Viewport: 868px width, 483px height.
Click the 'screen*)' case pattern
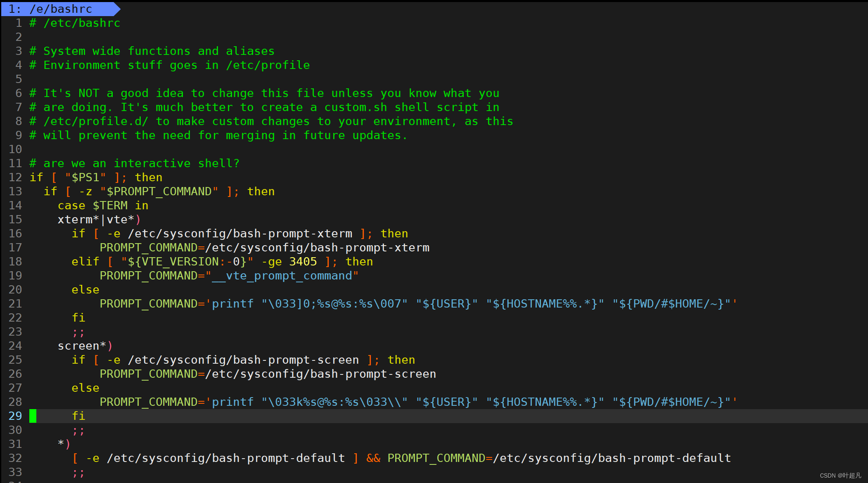coord(85,346)
